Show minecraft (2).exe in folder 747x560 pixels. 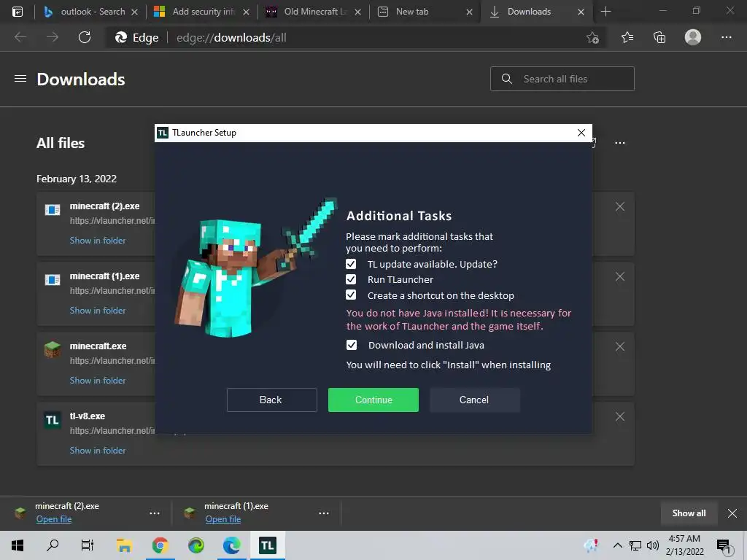pyautogui.click(x=98, y=241)
